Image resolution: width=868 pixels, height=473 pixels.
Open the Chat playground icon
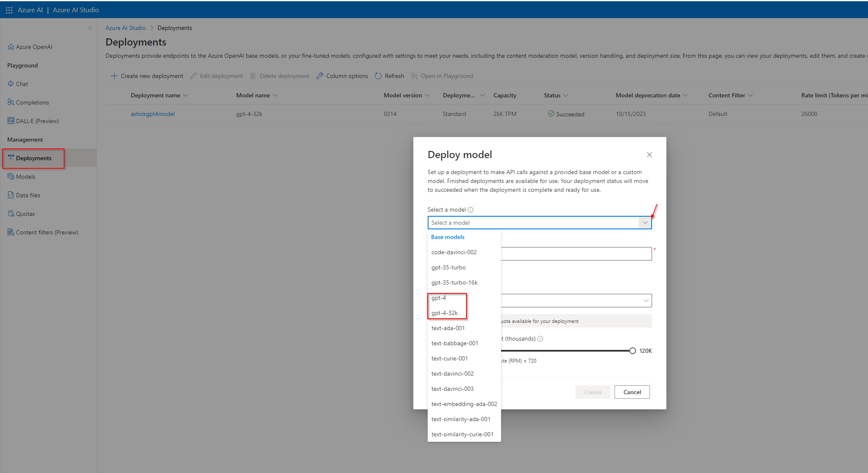point(11,84)
